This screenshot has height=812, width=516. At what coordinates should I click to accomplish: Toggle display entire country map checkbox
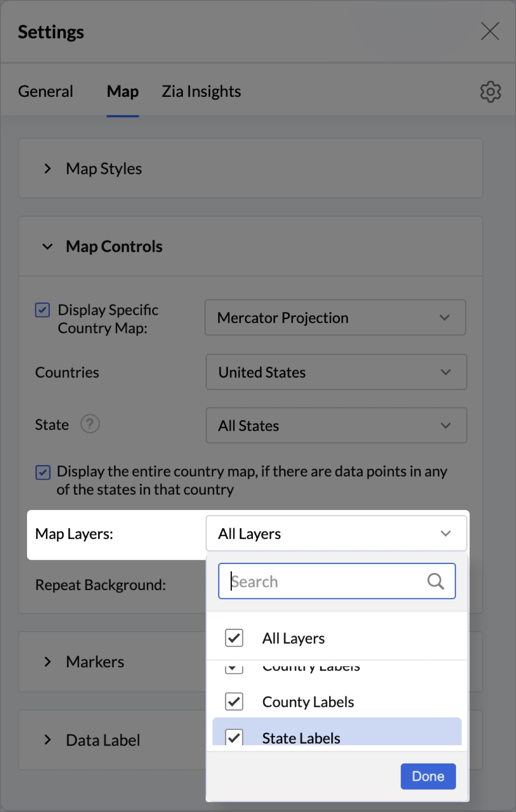43,472
